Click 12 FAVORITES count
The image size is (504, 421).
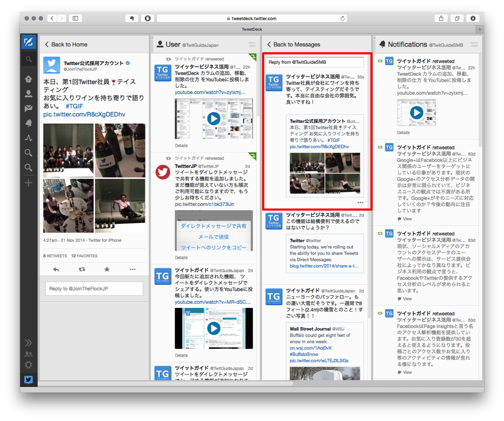pos(84,256)
